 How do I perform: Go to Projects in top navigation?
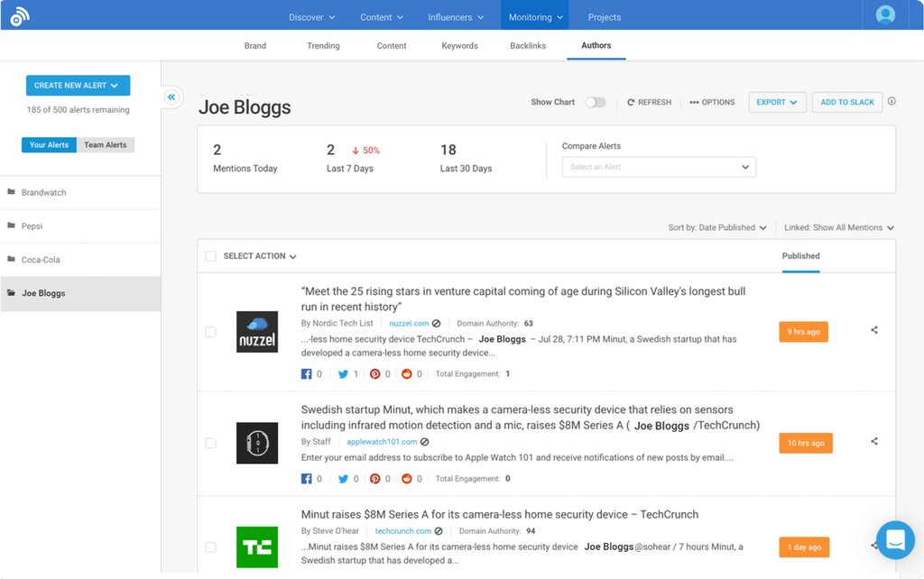click(x=604, y=17)
